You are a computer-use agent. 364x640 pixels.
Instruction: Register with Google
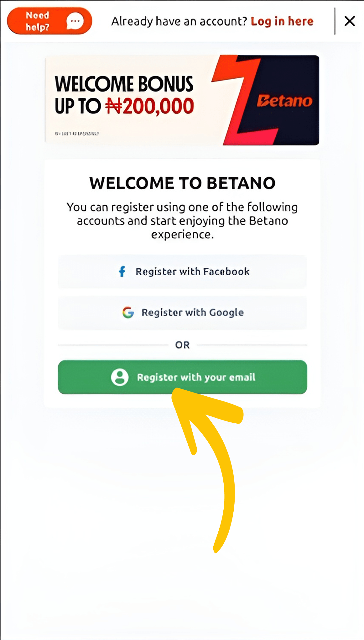[x=182, y=312]
